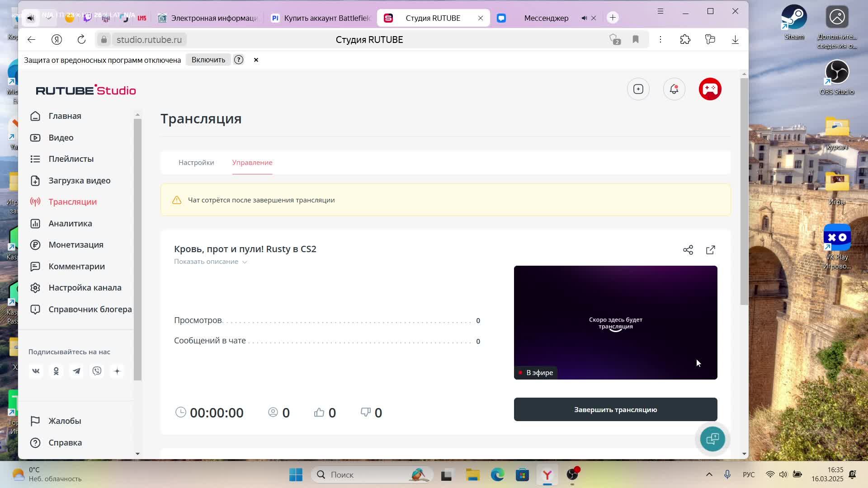Open a new browser tab with plus
The image size is (868, 488).
coord(613,18)
